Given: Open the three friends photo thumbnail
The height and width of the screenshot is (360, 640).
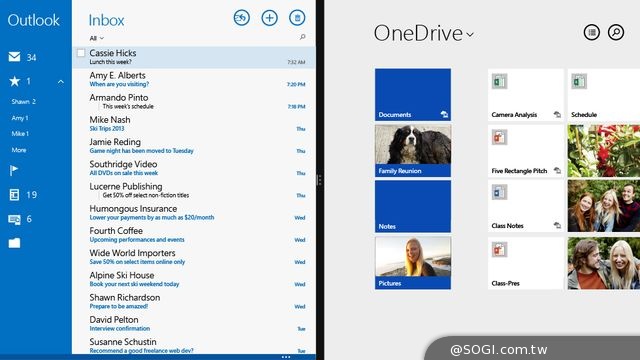Looking at the screenshot, I should pos(604,207).
